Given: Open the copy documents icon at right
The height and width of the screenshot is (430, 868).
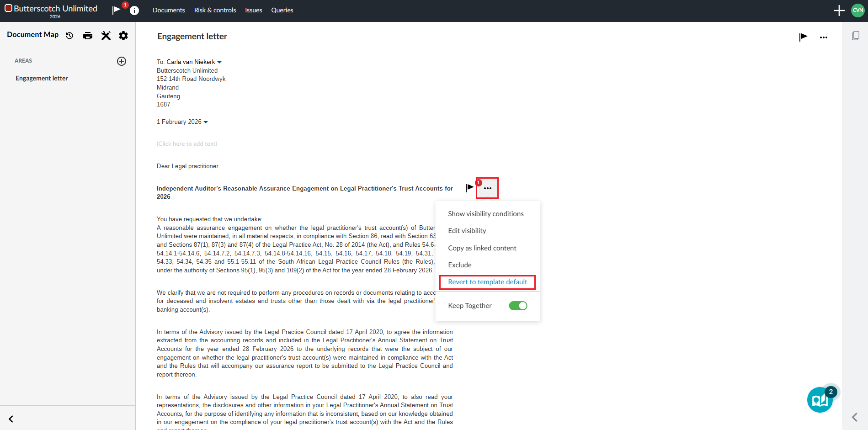Looking at the screenshot, I should [x=856, y=36].
